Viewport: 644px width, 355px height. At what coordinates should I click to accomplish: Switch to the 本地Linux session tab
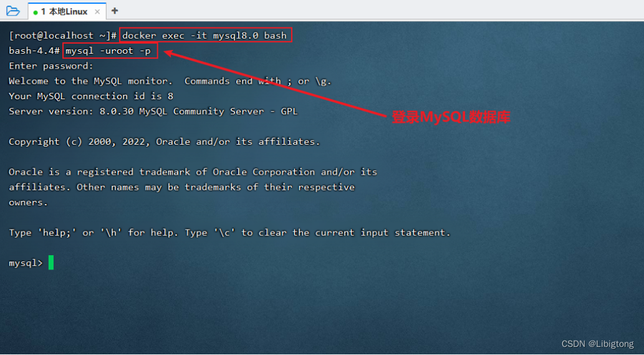[x=64, y=11]
